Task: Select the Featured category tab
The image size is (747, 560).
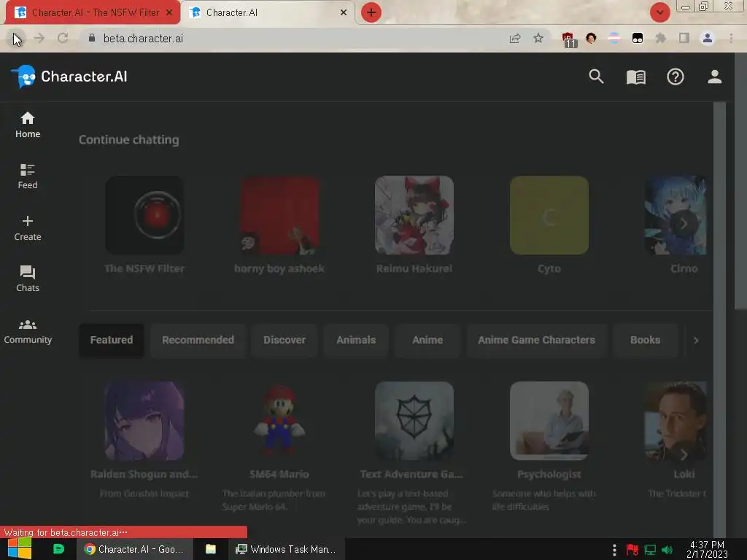Action: tap(112, 340)
